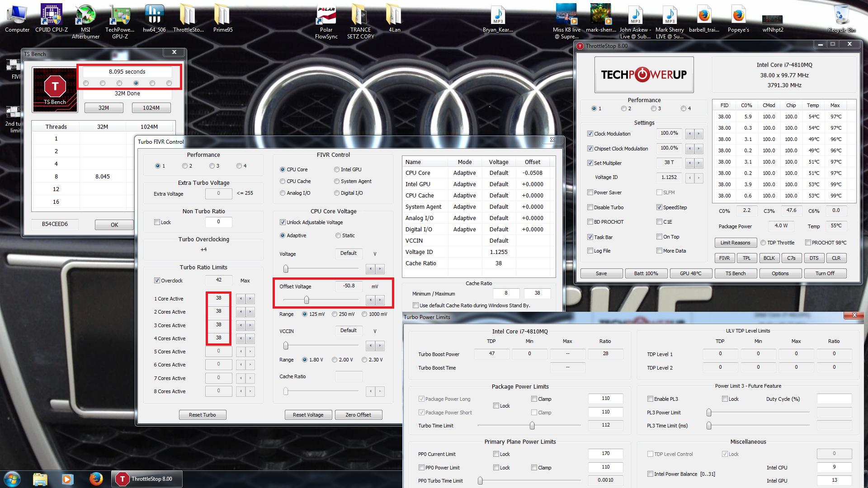Decrease the VCCIN value with left arrow
The width and height of the screenshot is (868, 488).
371,346
